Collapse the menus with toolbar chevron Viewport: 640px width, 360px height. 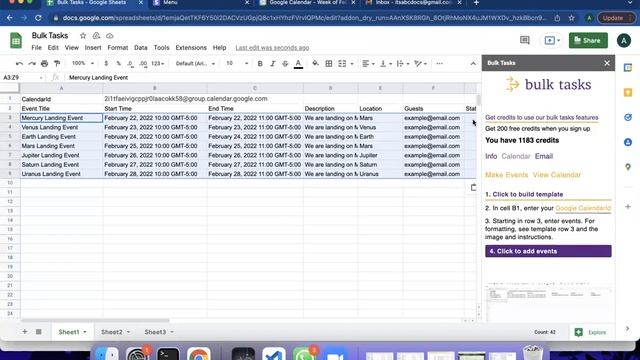(x=473, y=64)
